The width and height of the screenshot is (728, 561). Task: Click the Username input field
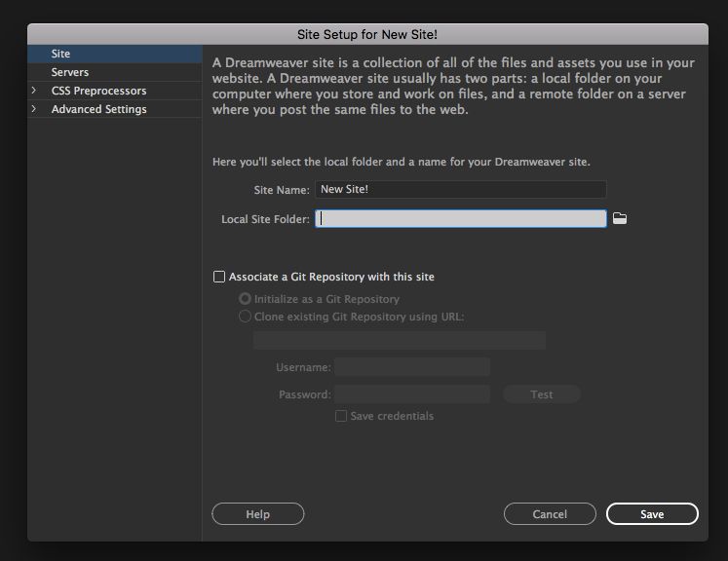coord(412,366)
